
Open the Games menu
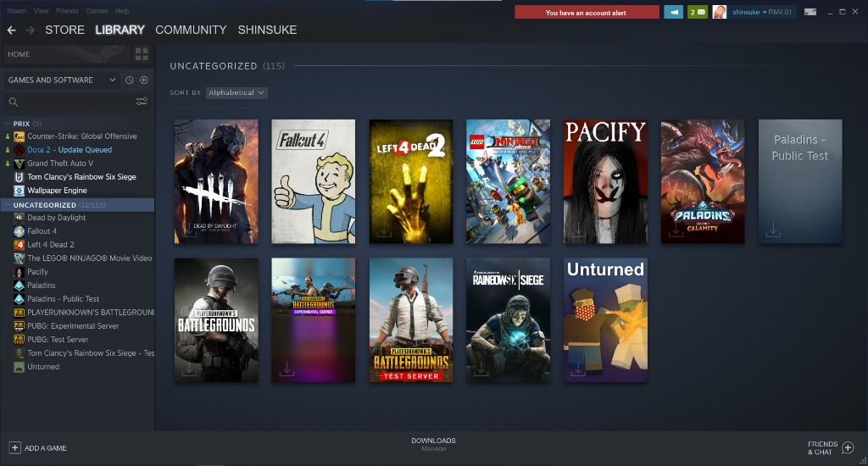(x=97, y=10)
